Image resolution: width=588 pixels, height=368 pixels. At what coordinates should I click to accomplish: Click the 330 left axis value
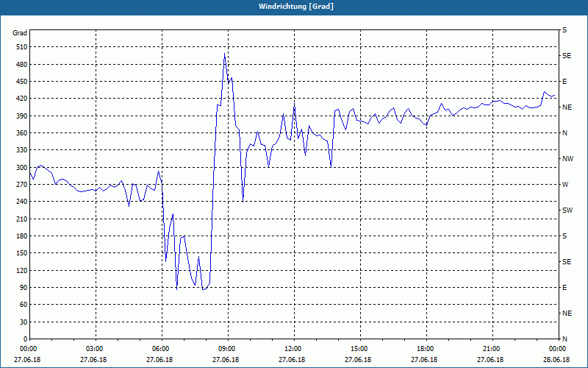pos(21,150)
